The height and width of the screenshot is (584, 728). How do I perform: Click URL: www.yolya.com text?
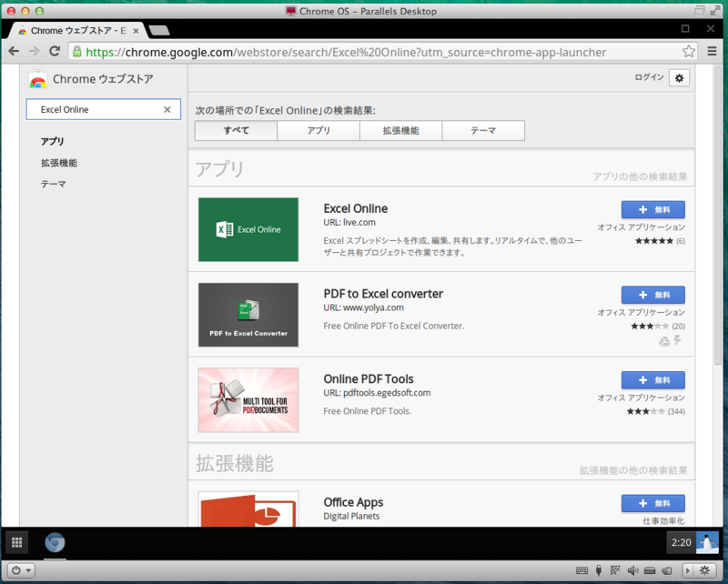[x=363, y=307]
